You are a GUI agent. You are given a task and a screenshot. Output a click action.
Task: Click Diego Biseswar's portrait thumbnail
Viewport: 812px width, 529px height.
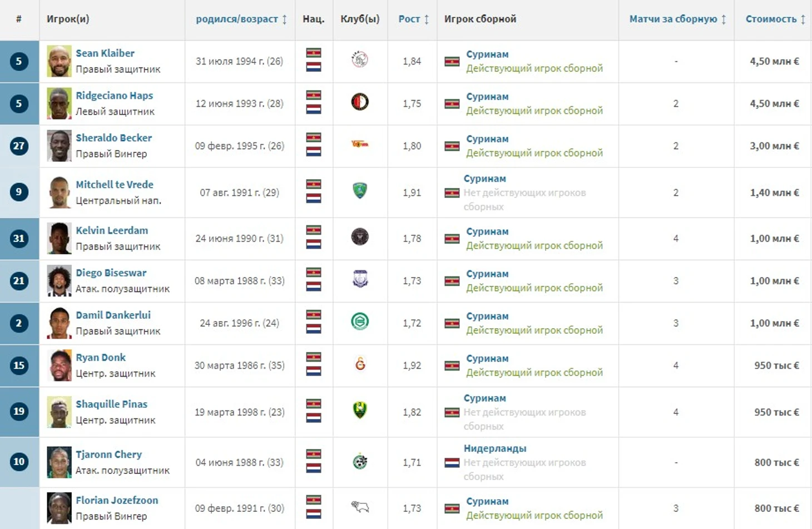(x=59, y=281)
